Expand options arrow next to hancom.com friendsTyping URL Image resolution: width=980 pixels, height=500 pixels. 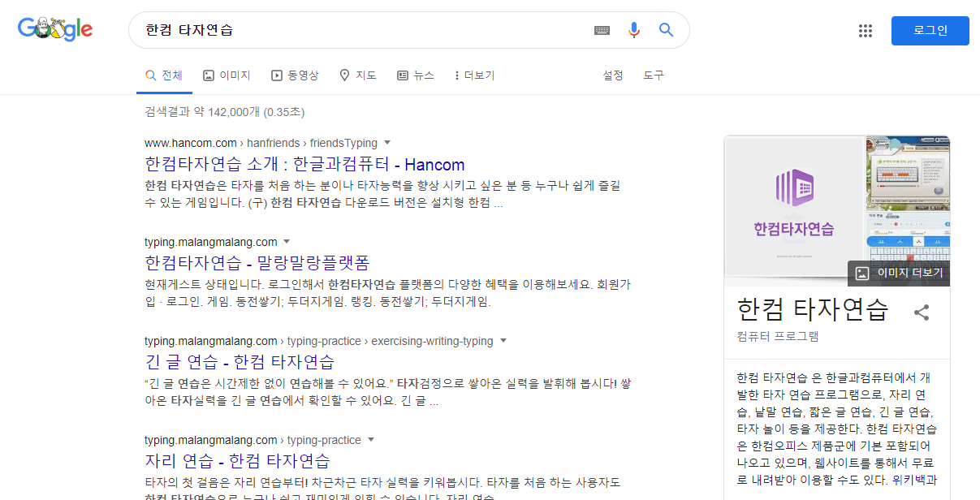(387, 143)
